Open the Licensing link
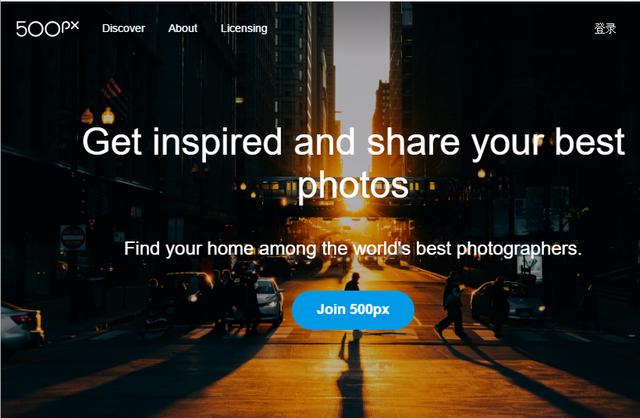This screenshot has width=640, height=418. click(244, 29)
